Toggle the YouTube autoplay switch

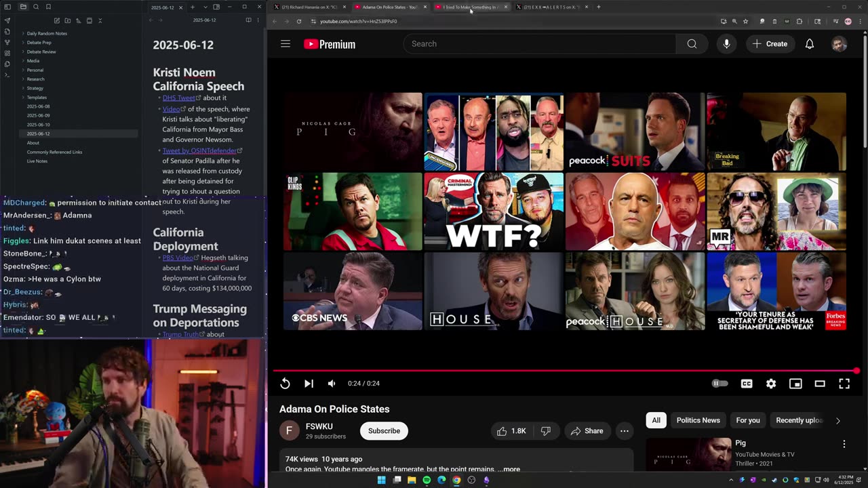pyautogui.click(x=720, y=384)
